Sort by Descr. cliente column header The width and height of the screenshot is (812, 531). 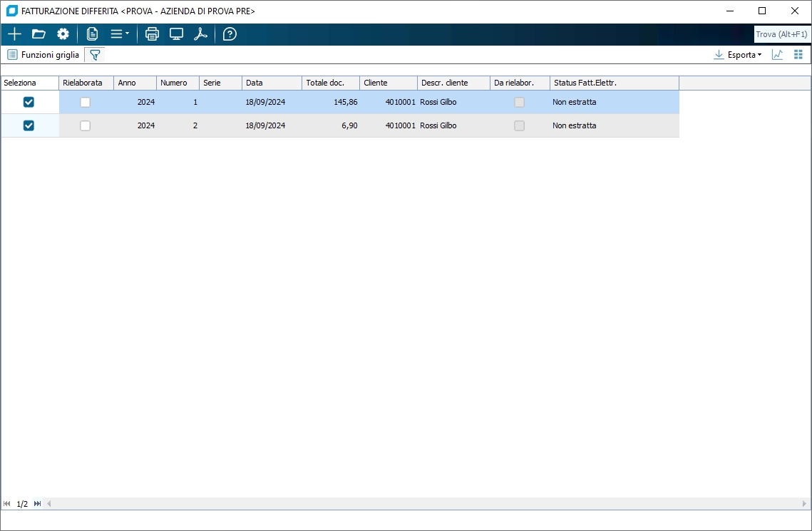pos(453,83)
